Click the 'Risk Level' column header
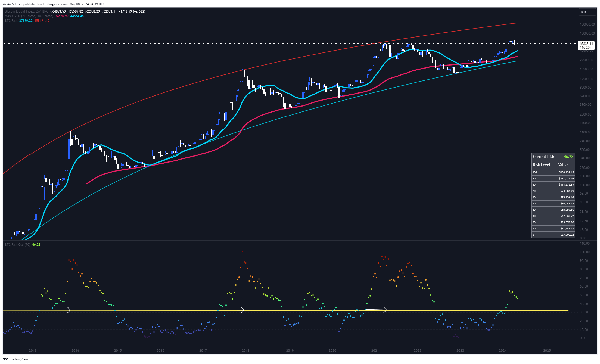The image size is (600, 364). point(544,165)
